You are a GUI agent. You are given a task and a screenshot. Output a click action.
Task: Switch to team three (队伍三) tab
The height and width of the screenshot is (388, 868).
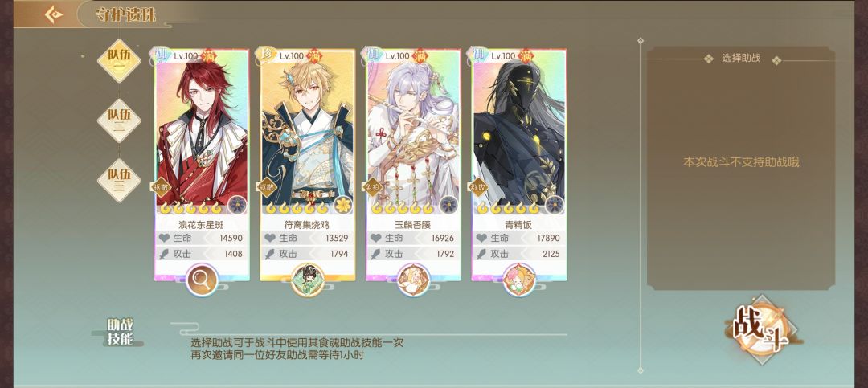[119, 180]
